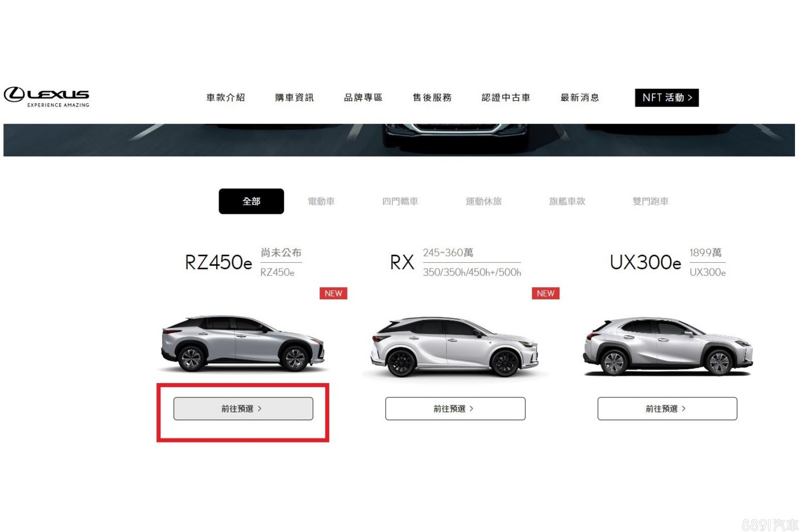Open the 車款介紹 menu

(x=225, y=98)
